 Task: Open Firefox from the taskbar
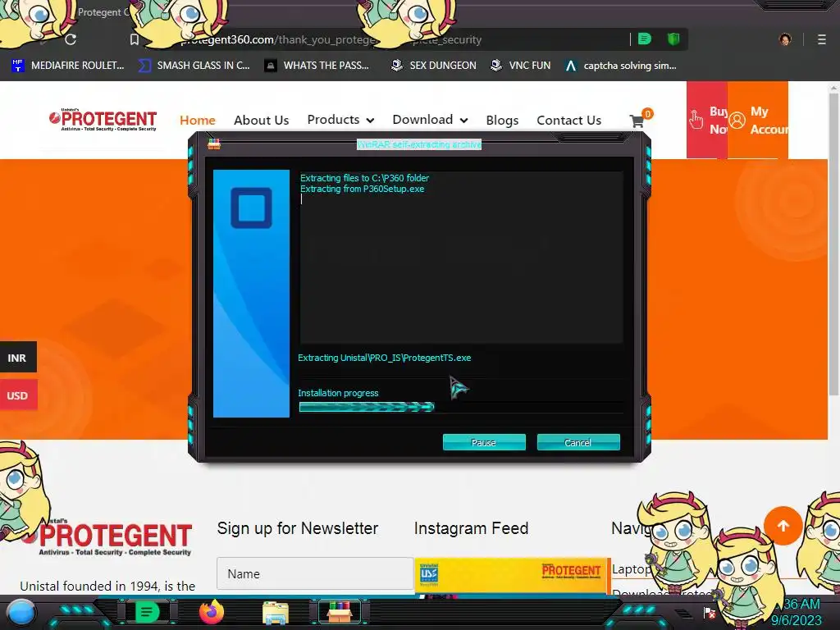click(212, 612)
